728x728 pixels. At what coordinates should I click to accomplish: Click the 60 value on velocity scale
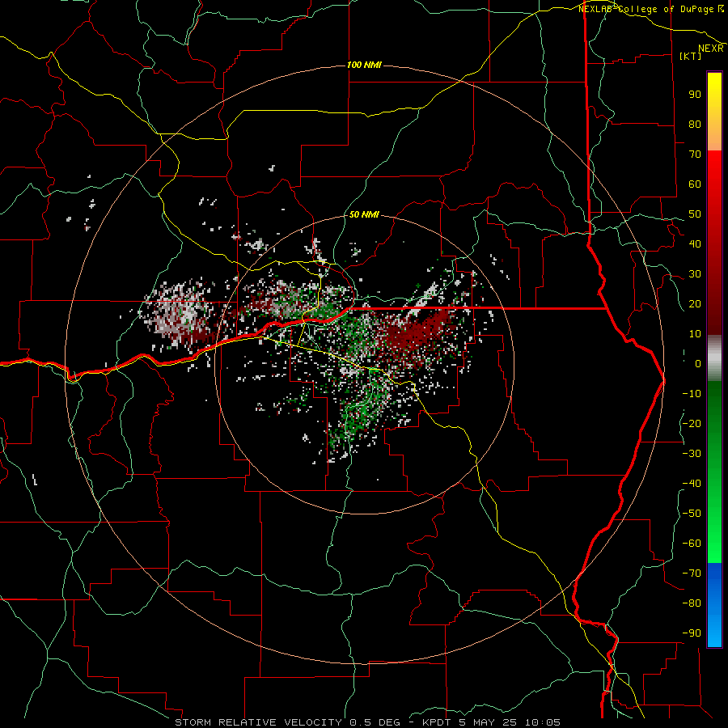(x=695, y=184)
